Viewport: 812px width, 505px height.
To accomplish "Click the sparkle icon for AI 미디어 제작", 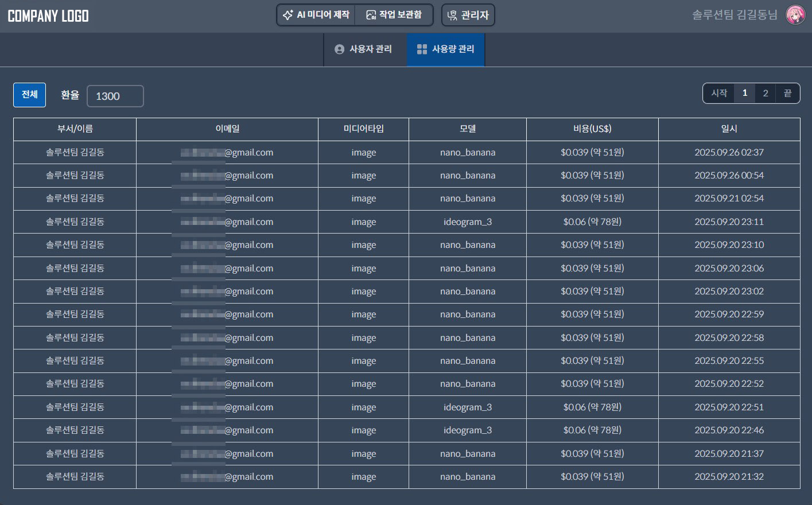I will click(287, 15).
